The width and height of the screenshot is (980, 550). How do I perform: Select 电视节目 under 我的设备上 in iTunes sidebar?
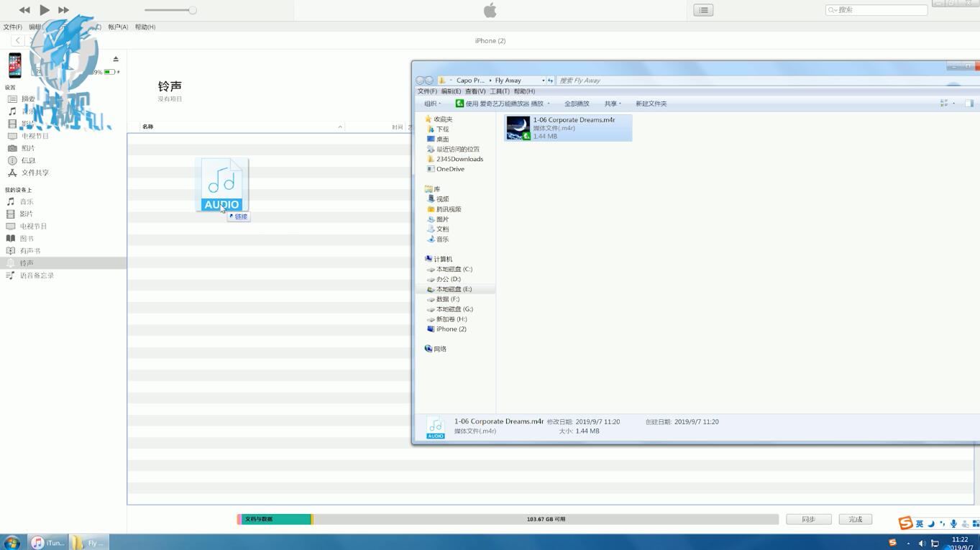[x=33, y=226]
